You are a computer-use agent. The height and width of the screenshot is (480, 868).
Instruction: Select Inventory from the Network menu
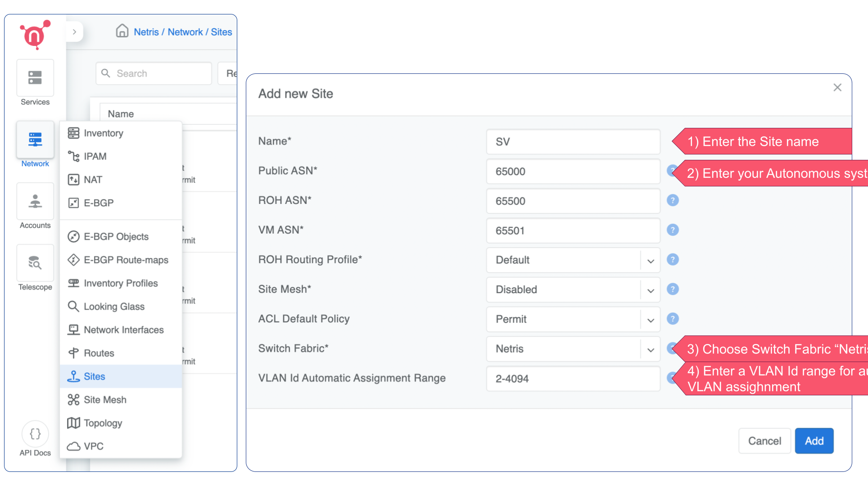tap(103, 133)
